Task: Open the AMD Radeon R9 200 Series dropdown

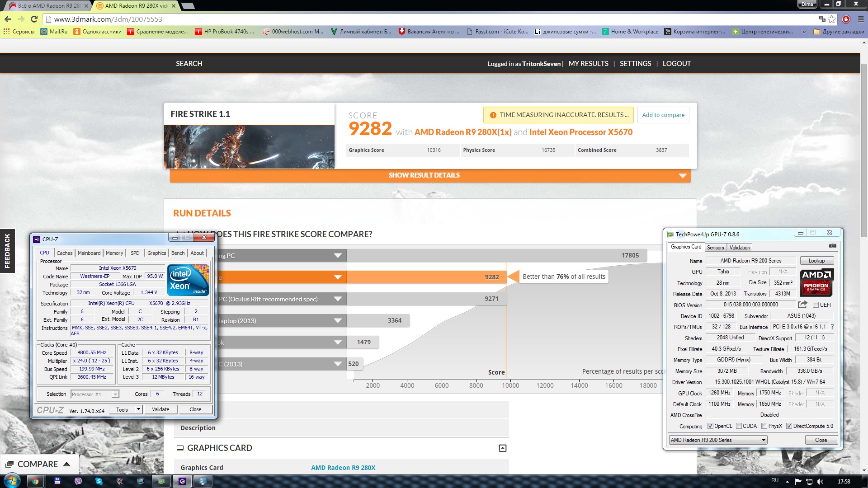Action: click(x=718, y=440)
